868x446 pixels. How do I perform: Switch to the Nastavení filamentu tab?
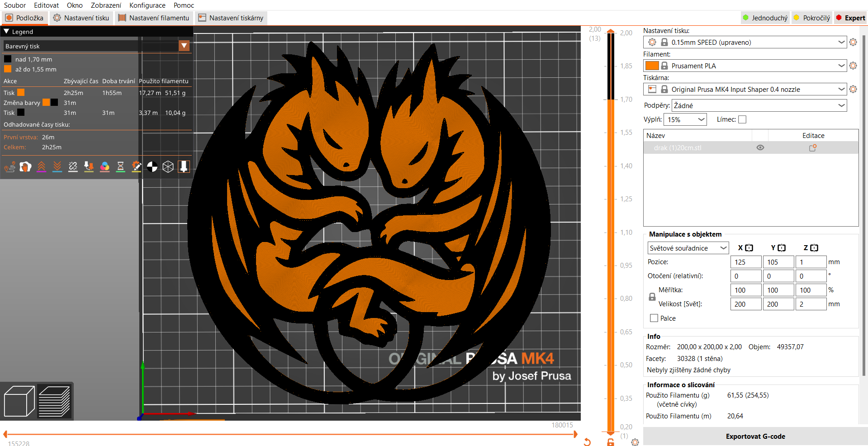(153, 18)
